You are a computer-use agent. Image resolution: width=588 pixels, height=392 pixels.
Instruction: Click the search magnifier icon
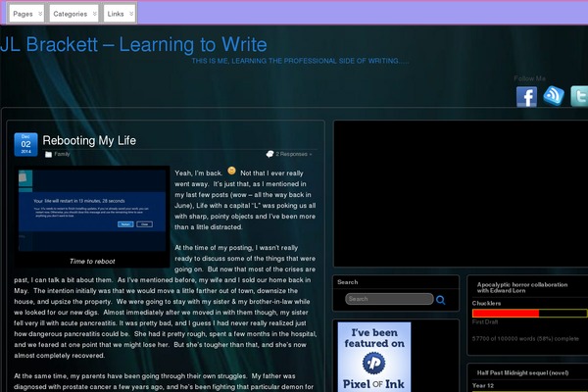pos(441,300)
